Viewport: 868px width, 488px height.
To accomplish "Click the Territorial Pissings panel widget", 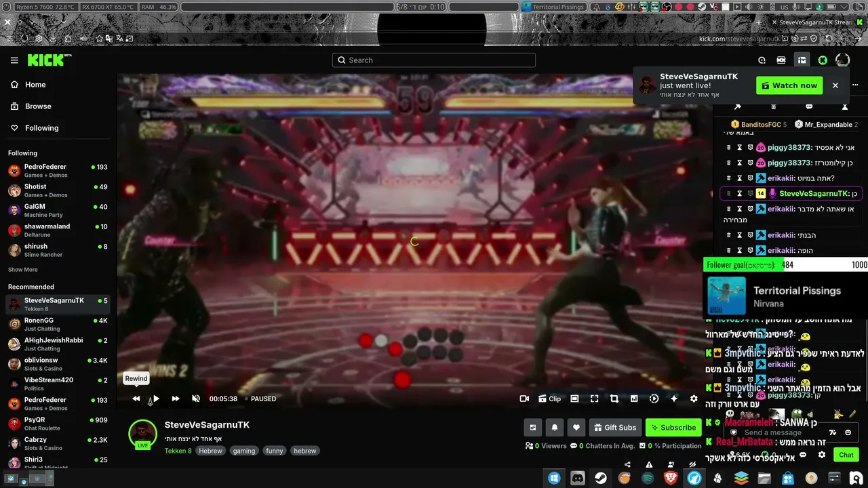I will point(554,7).
